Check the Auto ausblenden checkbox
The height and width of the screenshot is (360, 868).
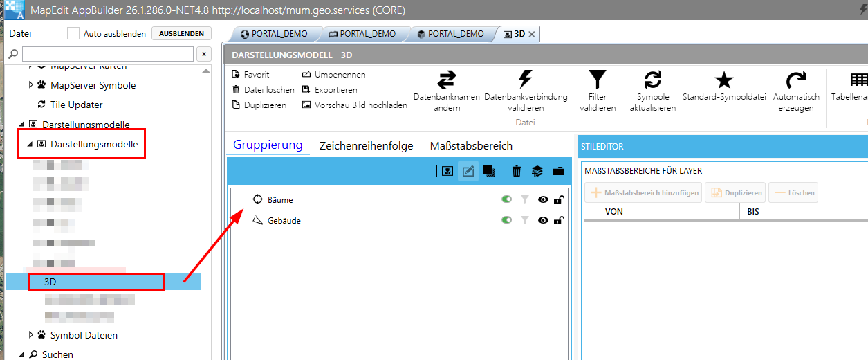[73, 33]
